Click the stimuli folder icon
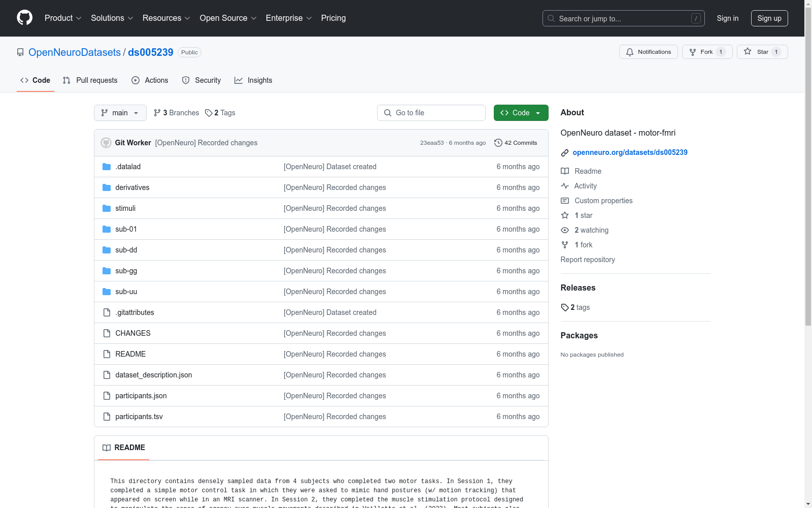The width and height of the screenshot is (812, 508). click(107, 208)
